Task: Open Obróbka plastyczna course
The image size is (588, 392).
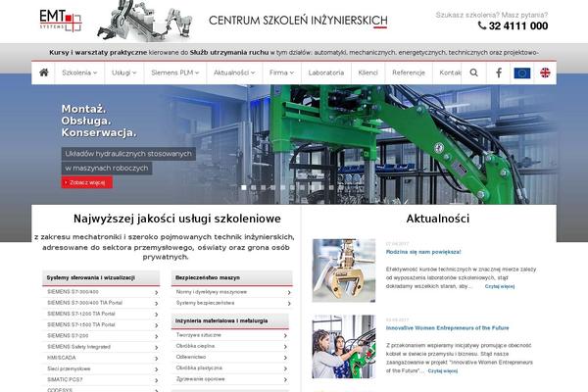Action: point(199,368)
